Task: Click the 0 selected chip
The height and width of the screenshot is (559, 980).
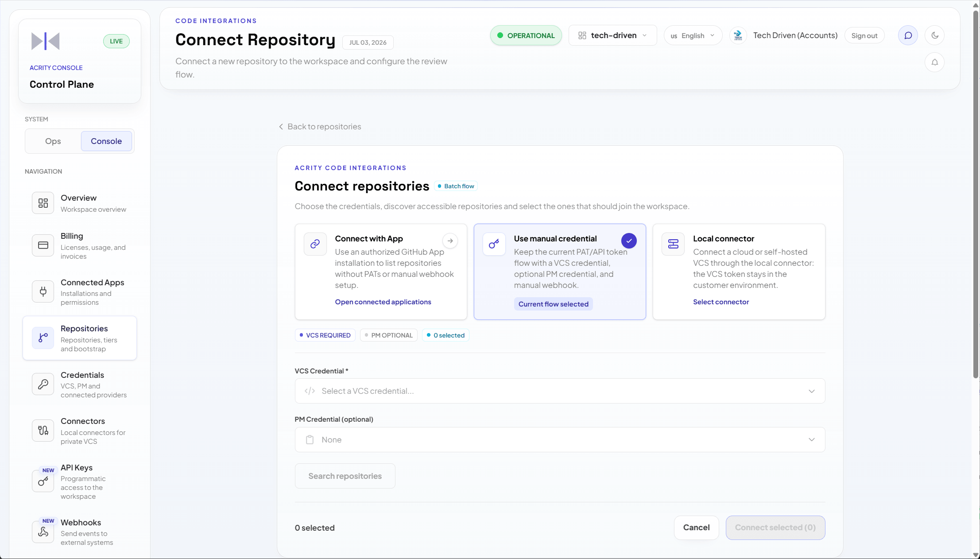Action: pos(445,335)
